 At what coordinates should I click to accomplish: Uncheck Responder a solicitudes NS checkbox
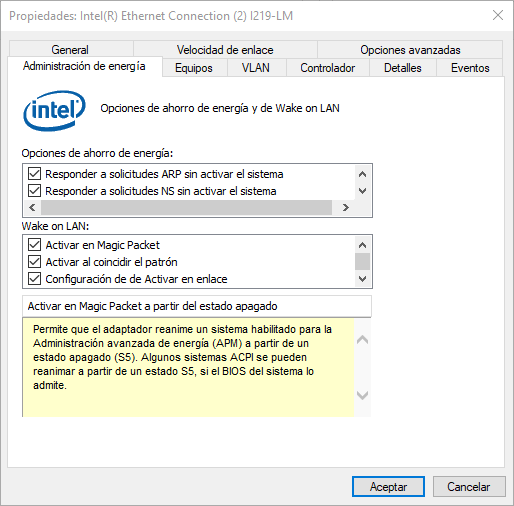(34, 191)
